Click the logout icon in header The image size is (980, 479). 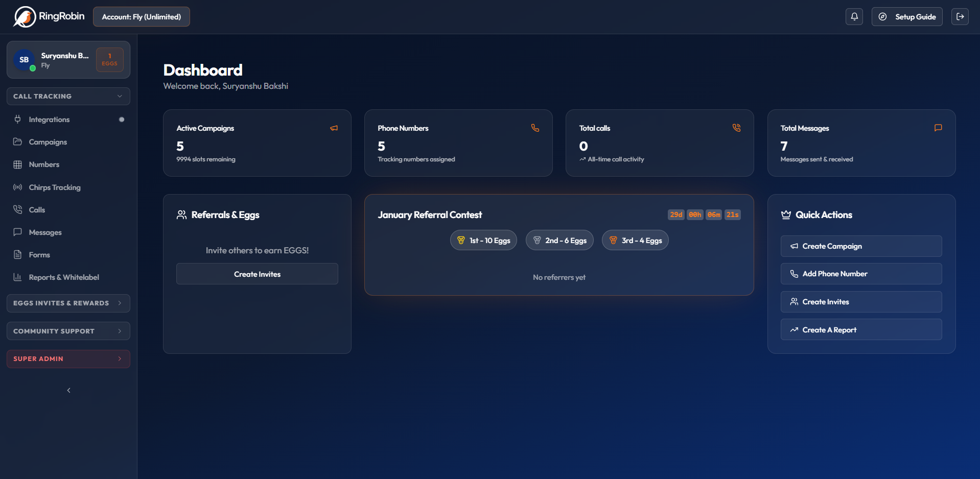960,17
